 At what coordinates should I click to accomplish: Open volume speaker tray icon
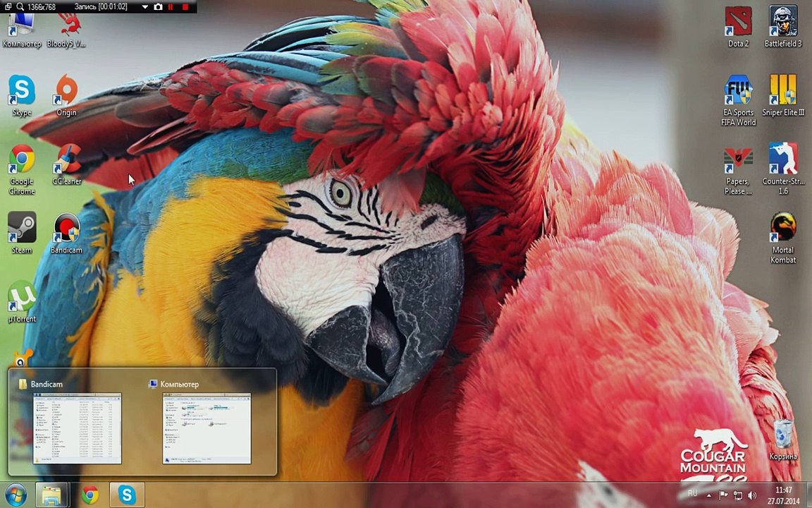pyautogui.click(x=753, y=496)
